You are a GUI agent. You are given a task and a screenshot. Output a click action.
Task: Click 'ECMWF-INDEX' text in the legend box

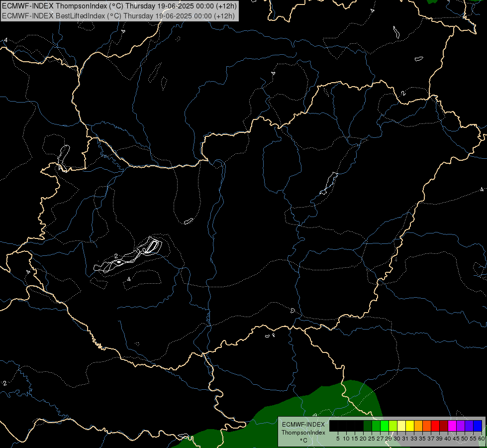[x=303, y=425]
